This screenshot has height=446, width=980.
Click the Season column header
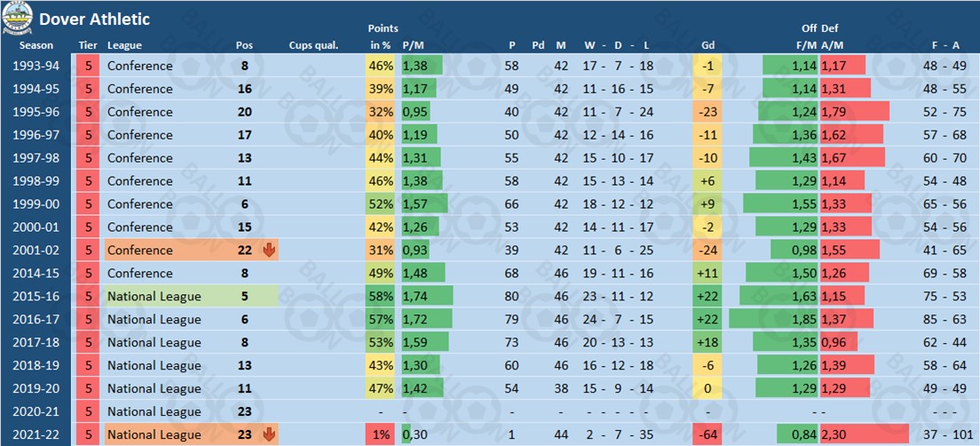tap(36, 45)
